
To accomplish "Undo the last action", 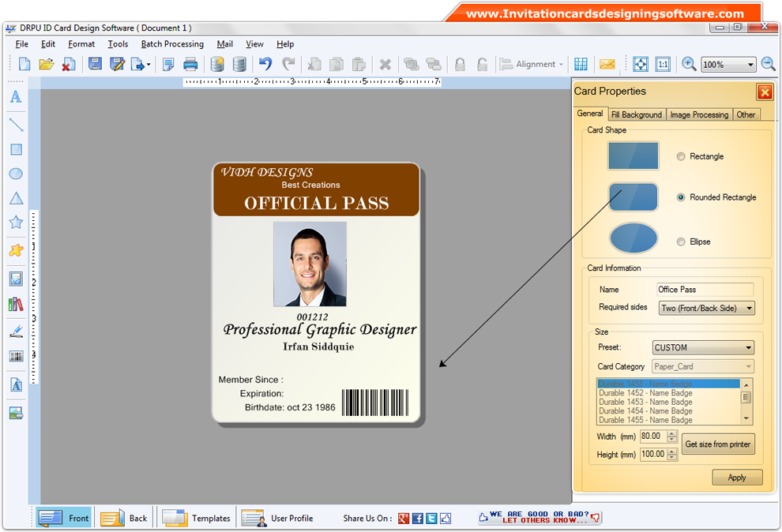I will [265, 64].
